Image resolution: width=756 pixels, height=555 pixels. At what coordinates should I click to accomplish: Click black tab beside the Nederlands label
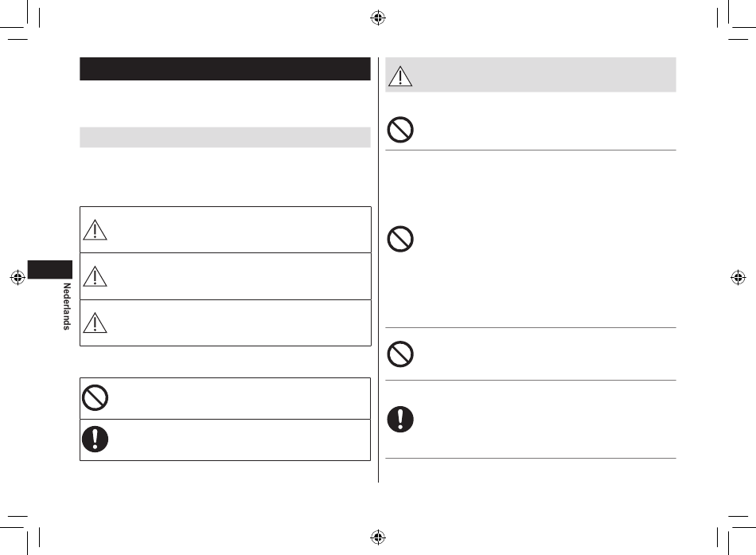[x=49, y=269]
